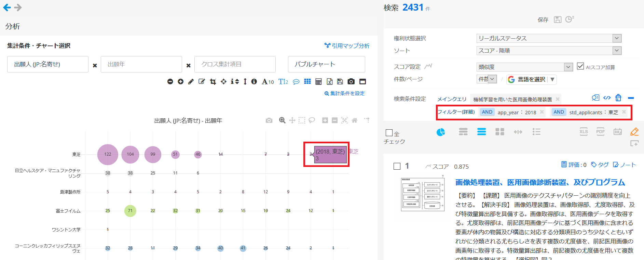Remove the main query 機械学習 tag
Viewport: 644px width, 260px height.
[558, 99]
